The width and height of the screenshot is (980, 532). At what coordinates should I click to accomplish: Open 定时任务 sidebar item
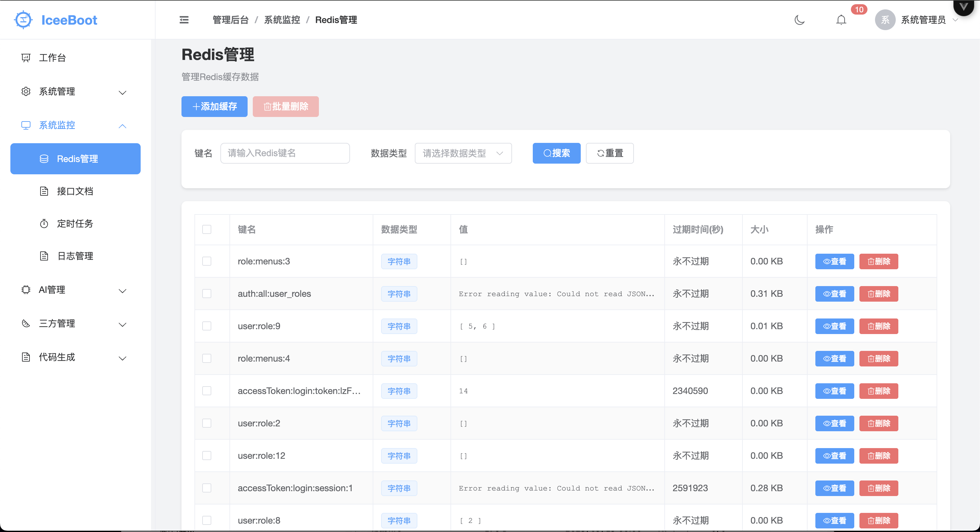[75, 223]
